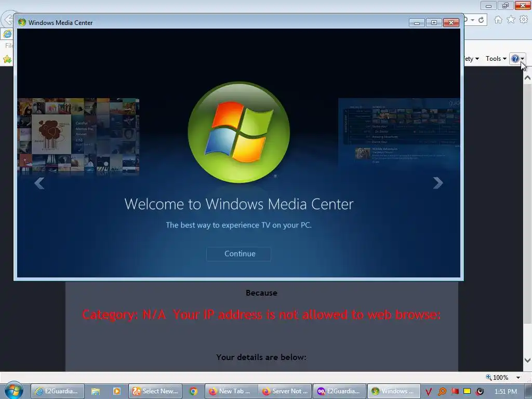The width and height of the screenshot is (532, 399).
Task: Open the address bar search dropdown arrow
Action: click(472, 20)
